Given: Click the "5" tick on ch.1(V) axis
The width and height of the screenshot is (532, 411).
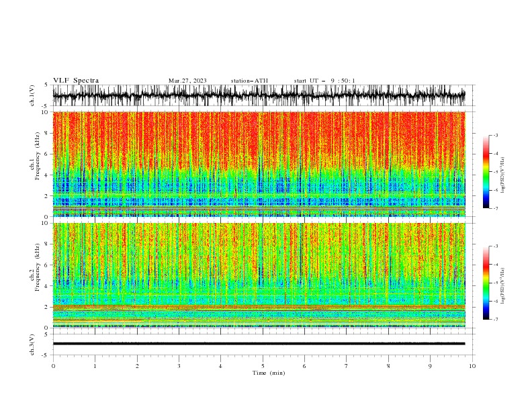Looking at the screenshot, I should [x=46, y=85].
